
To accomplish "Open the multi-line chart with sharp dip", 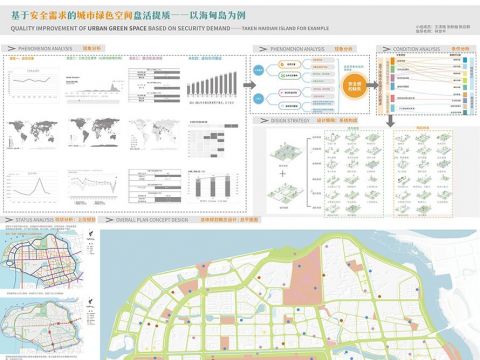I will (x=93, y=187).
